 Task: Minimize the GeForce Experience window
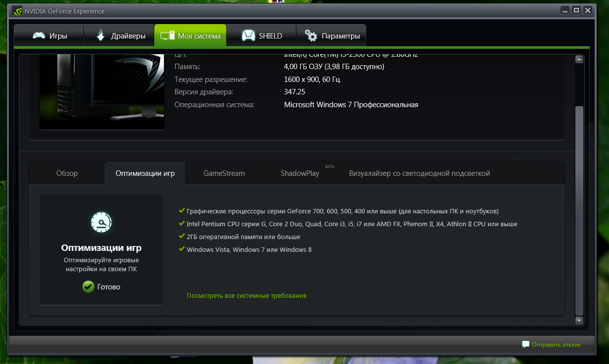pos(565,10)
